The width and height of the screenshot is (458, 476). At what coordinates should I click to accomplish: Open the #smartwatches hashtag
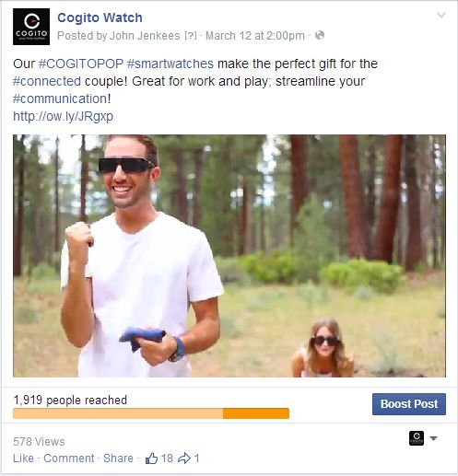click(x=170, y=64)
